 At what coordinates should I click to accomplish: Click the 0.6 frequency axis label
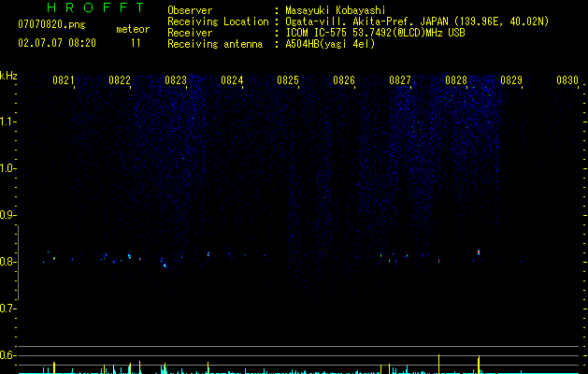pos(7,355)
